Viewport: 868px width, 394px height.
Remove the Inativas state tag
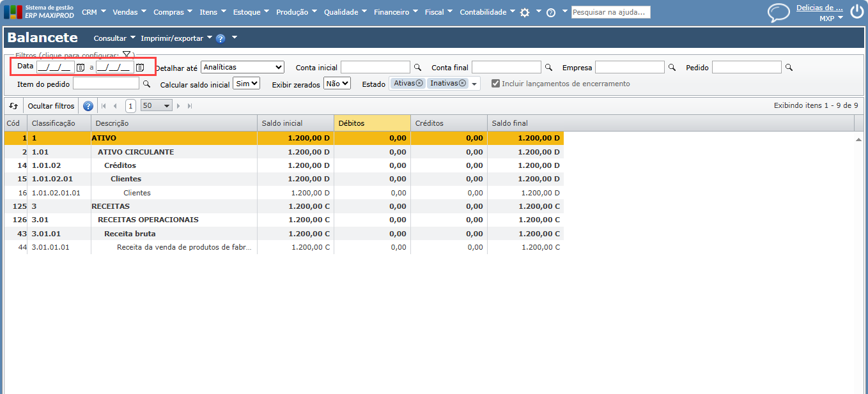[x=462, y=83]
